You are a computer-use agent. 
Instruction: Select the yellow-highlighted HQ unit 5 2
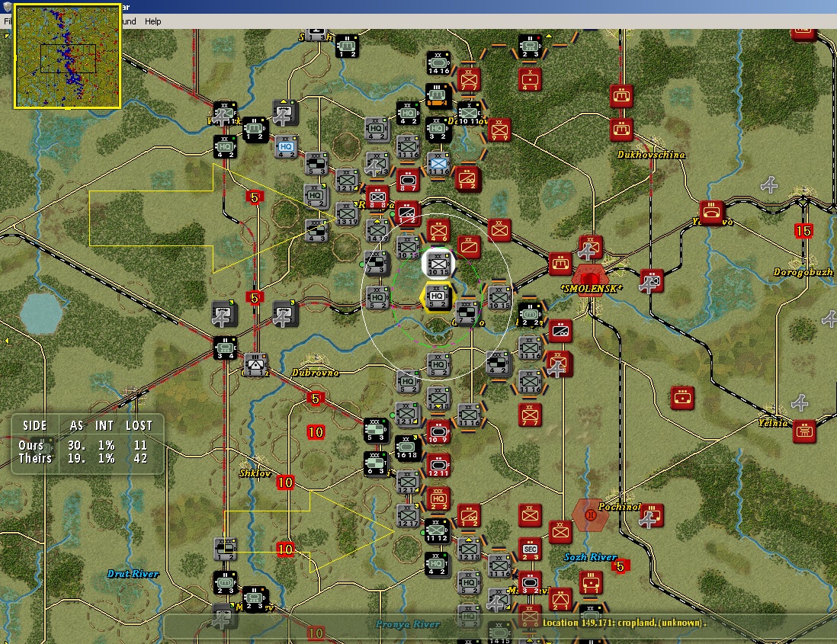click(438, 297)
